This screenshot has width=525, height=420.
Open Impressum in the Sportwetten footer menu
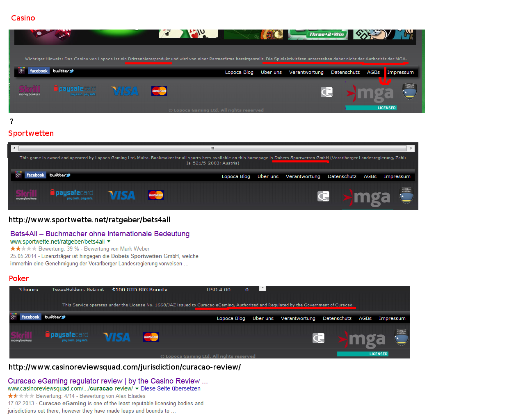click(397, 176)
